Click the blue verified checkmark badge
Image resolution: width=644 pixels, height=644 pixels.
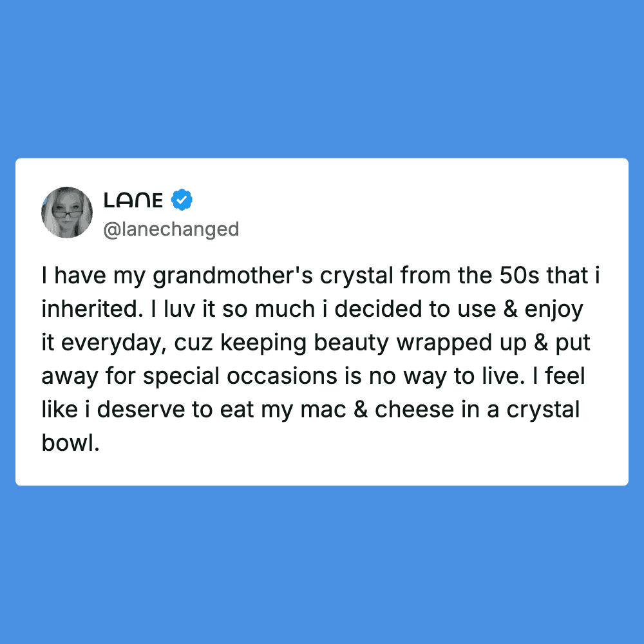click(182, 200)
